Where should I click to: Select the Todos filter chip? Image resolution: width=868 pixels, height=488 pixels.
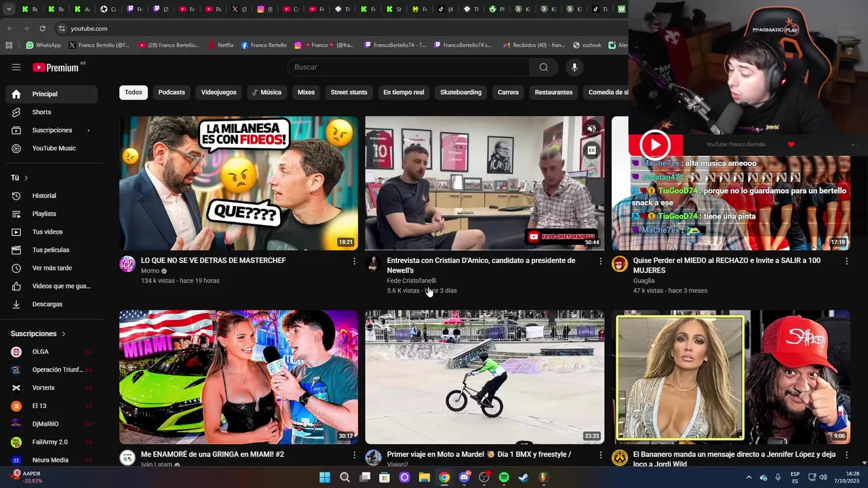pyautogui.click(x=134, y=92)
